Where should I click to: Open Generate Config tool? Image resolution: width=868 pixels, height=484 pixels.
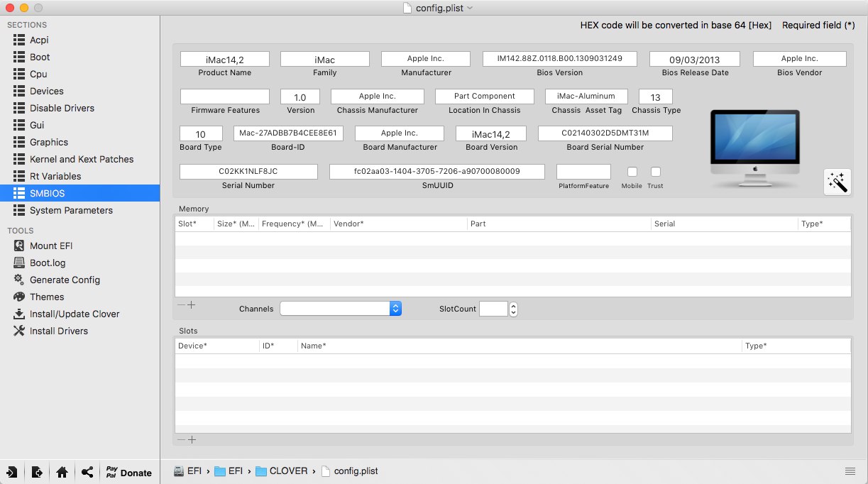point(79,280)
